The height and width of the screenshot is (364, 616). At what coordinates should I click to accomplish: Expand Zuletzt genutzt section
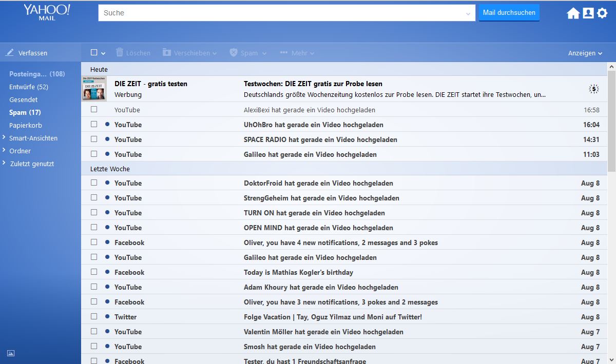pos(4,163)
